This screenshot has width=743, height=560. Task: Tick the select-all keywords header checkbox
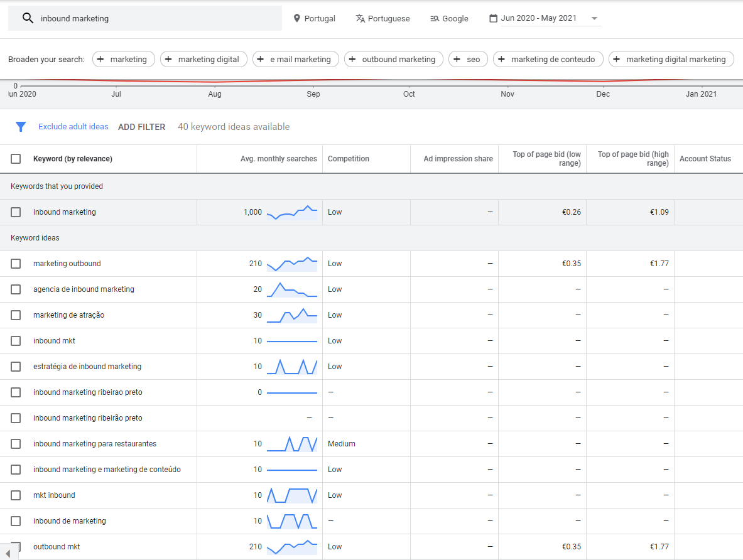coord(16,159)
